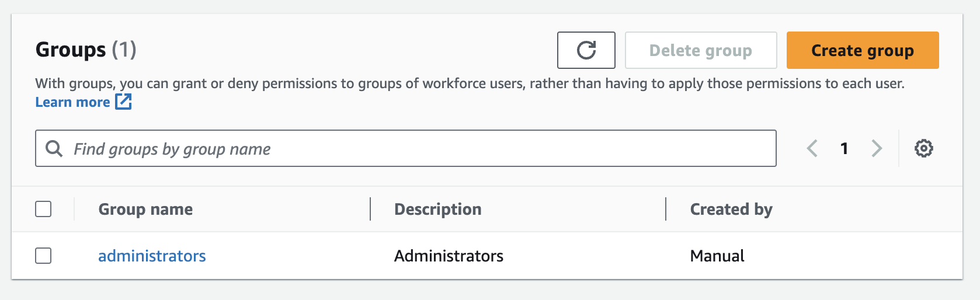Click the Created by column header
This screenshot has width=980, height=300.
731,209
